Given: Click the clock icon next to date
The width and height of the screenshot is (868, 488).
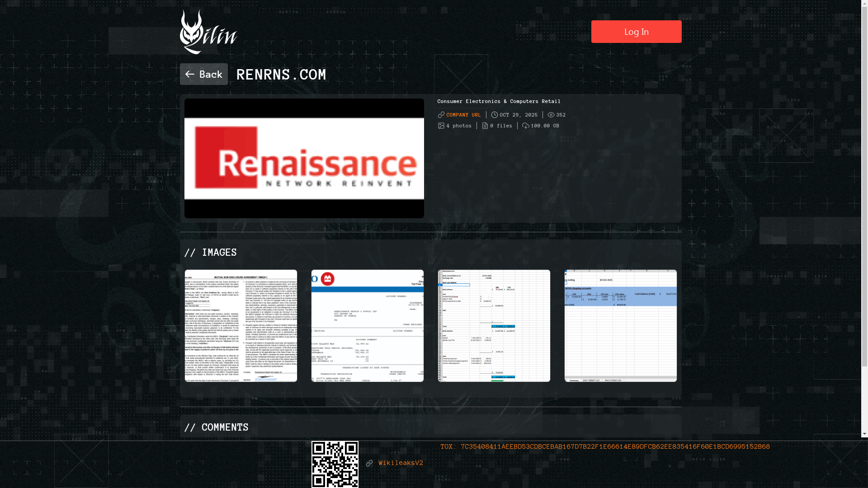Looking at the screenshot, I should coord(495,115).
